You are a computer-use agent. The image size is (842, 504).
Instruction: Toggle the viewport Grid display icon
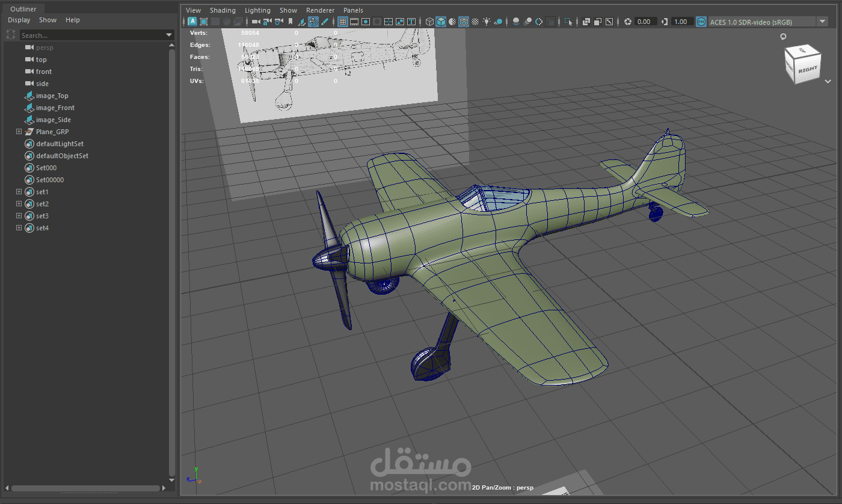[343, 22]
